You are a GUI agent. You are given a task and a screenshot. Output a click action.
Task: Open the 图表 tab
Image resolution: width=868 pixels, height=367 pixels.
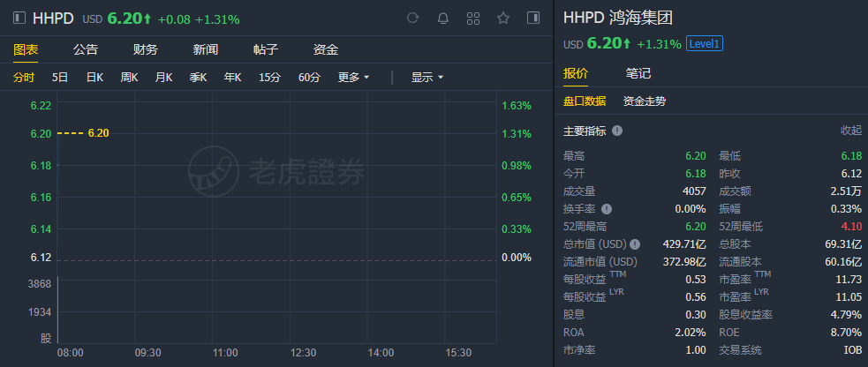[26, 49]
